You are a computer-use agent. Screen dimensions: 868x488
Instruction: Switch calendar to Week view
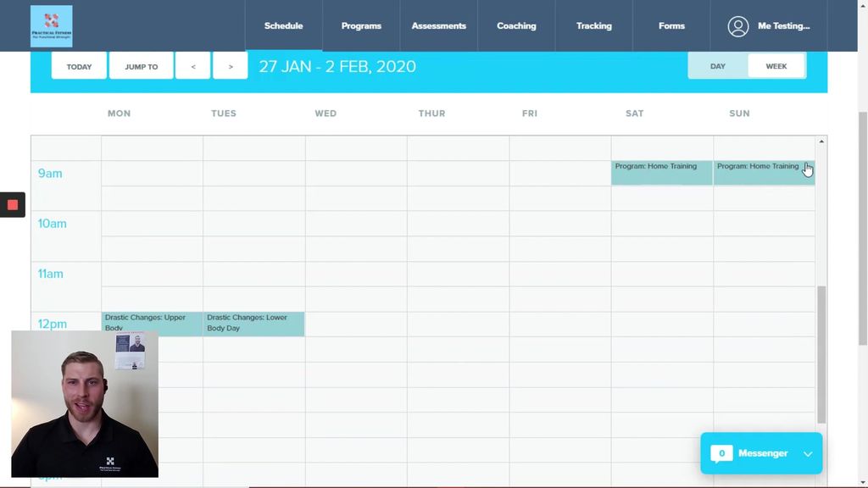pyautogui.click(x=776, y=66)
